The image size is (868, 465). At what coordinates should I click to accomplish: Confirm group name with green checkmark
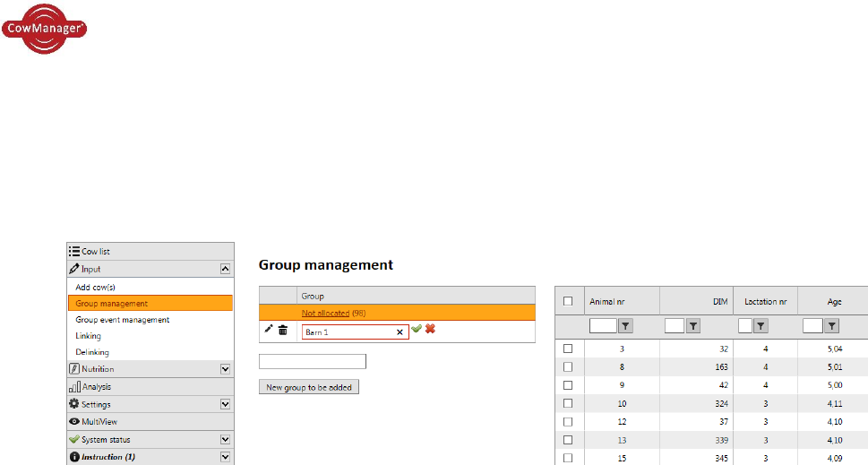(x=417, y=330)
